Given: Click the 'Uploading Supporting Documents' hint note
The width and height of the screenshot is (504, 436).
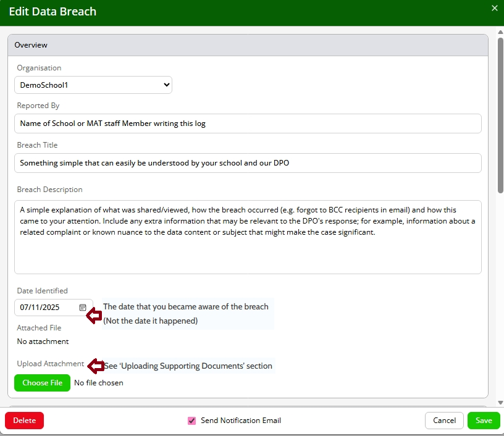Looking at the screenshot, I should pyautogui.click(x=188, y=366).
